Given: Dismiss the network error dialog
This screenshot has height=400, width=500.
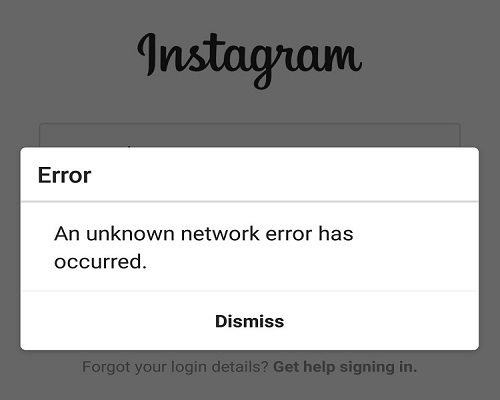Looking at the screenshot, I should (250, 321).
